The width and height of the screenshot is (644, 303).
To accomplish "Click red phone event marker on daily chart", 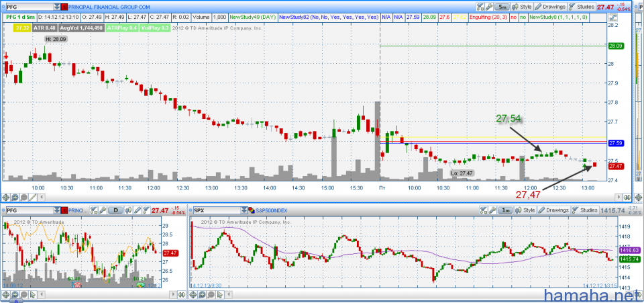I will [x=76, y=284].
